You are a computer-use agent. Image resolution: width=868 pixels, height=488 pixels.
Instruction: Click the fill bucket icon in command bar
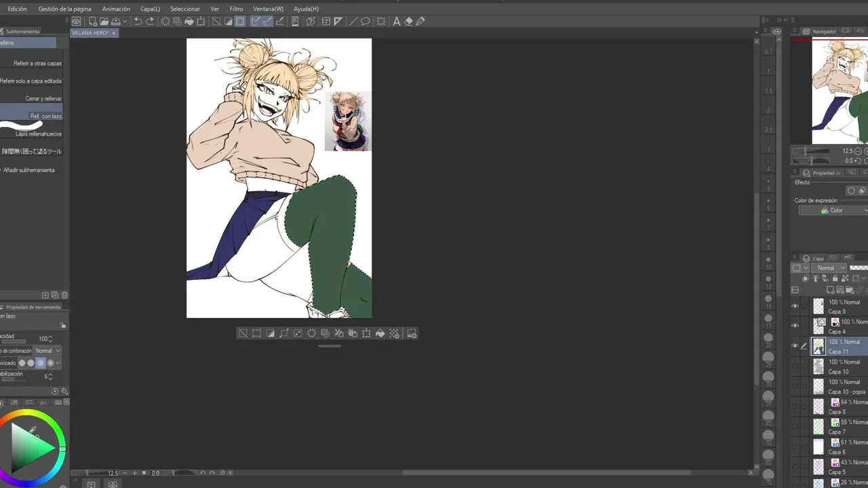point(189,21)
